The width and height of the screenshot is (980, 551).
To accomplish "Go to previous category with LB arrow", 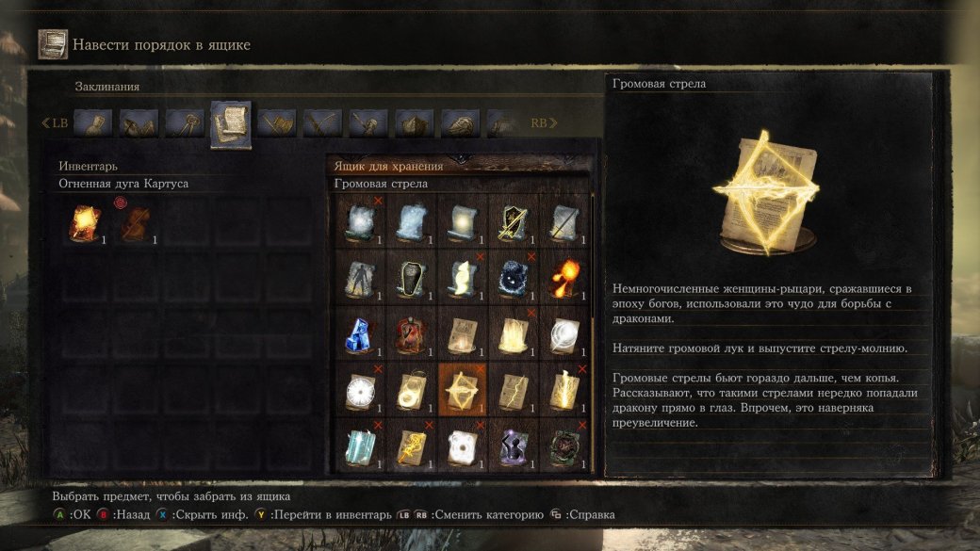I will (55, 123).
